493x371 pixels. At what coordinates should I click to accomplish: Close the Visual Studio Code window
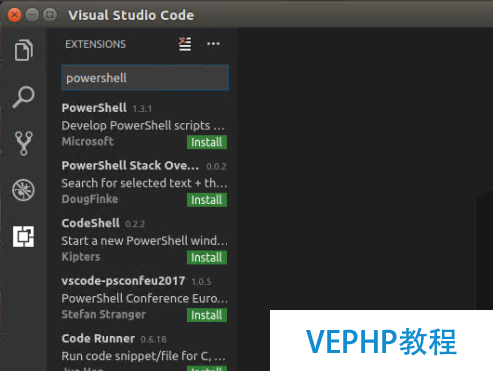15,15
